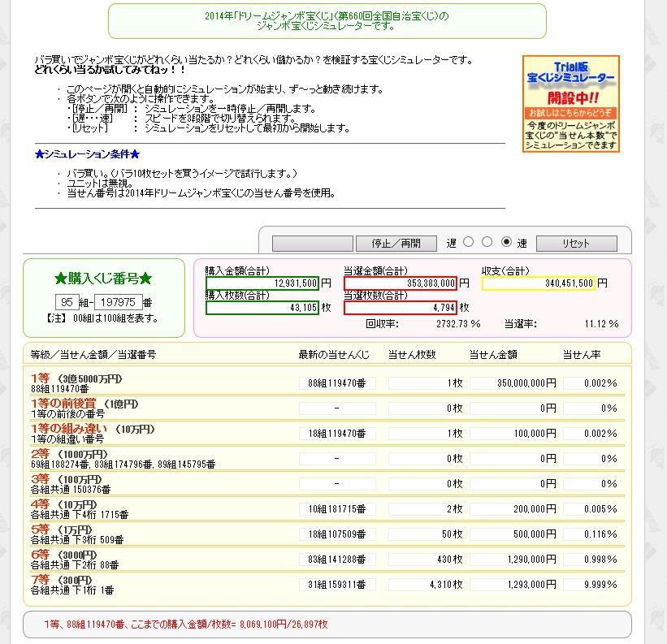Viewport: 667px width, 644px height.
Task: Click the リセット reset button
Action: coord(576,244)
